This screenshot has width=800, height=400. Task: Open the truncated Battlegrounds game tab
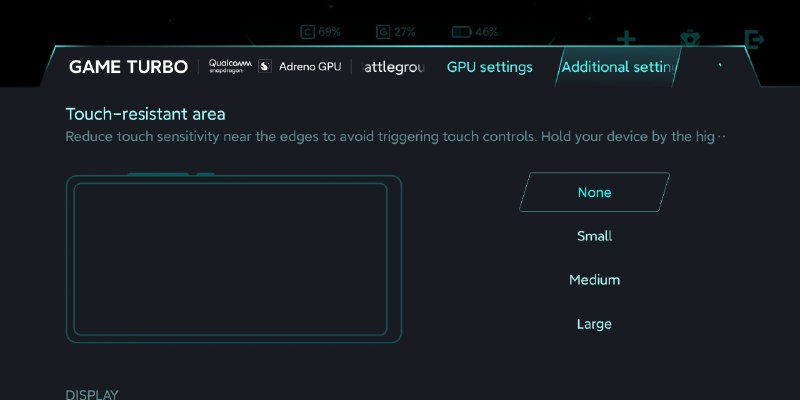point(393,67)
